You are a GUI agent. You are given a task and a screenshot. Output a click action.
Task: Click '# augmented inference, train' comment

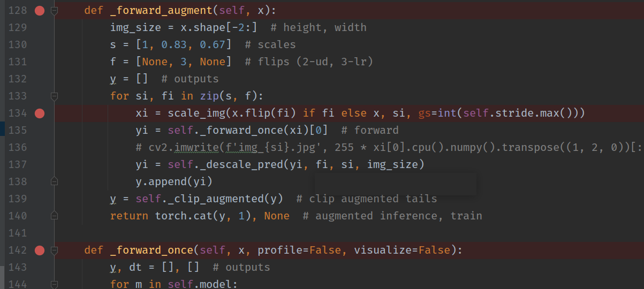pyautogui.click(x=392, y=216)
